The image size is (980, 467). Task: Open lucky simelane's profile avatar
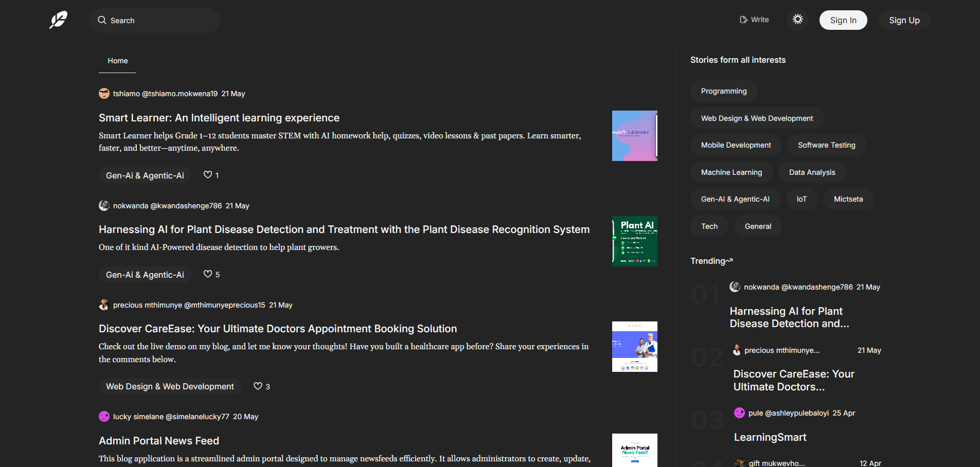tap(104, 417)
